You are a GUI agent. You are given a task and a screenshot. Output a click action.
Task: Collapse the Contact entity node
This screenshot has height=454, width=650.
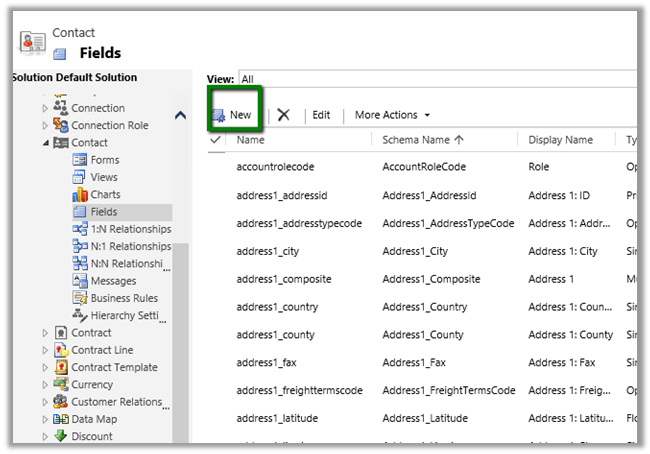coord(44,143)
